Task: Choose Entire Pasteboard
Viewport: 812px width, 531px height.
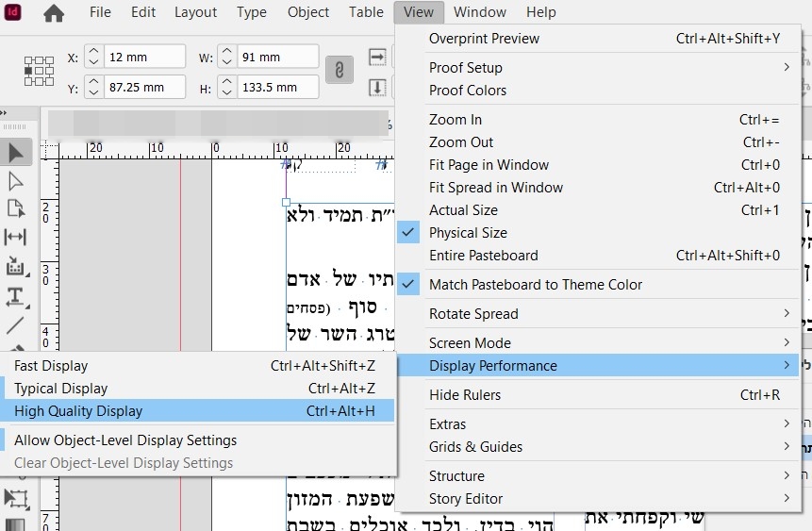Action: [x=598, y=256]
